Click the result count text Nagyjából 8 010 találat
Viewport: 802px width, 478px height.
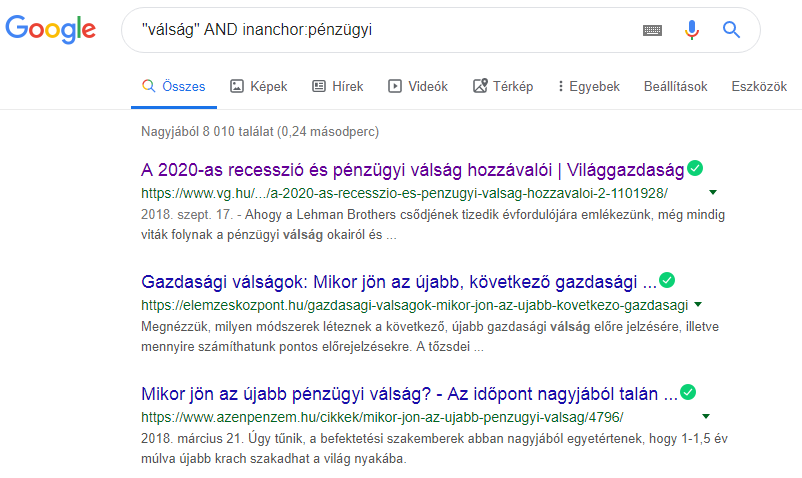click(260, 131)
